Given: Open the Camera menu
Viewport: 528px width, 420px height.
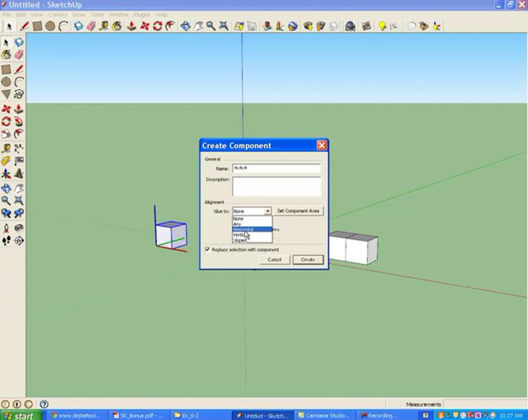Looking at the screenshot, I should [58, 15].
